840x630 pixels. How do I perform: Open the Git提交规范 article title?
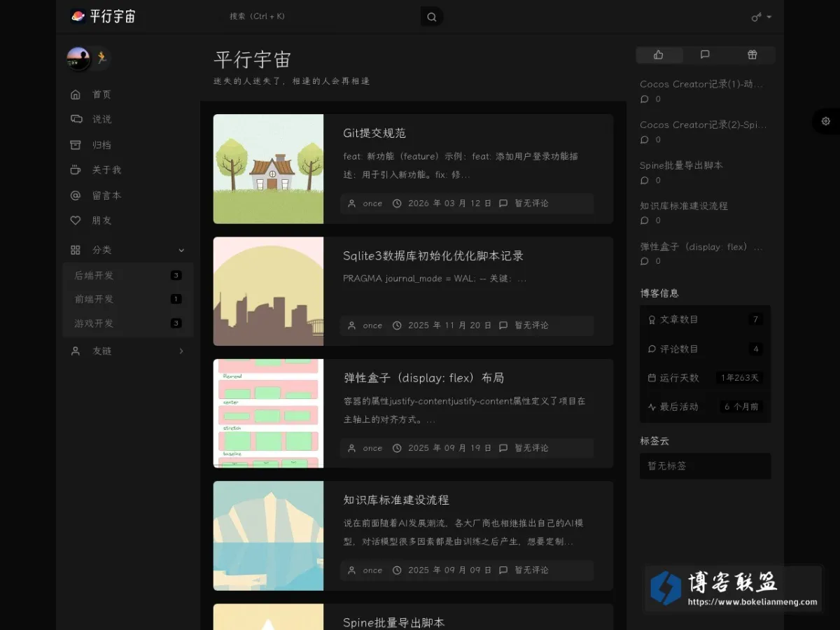coord(374,133)
